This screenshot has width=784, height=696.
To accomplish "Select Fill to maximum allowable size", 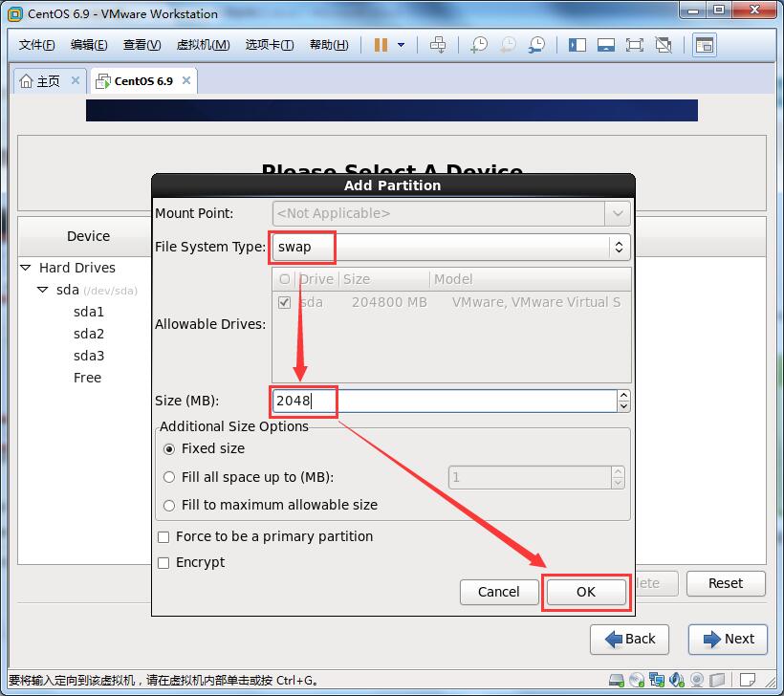I will pyautogui.click(x=169, y=506).
